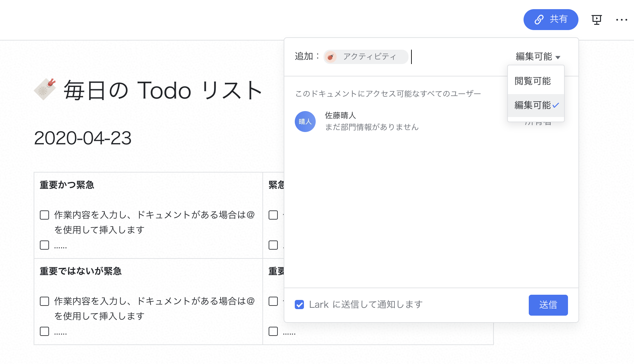Screen dimensions: 634x364
Task: Click the tag emoji beside the title
Action: 45,89
